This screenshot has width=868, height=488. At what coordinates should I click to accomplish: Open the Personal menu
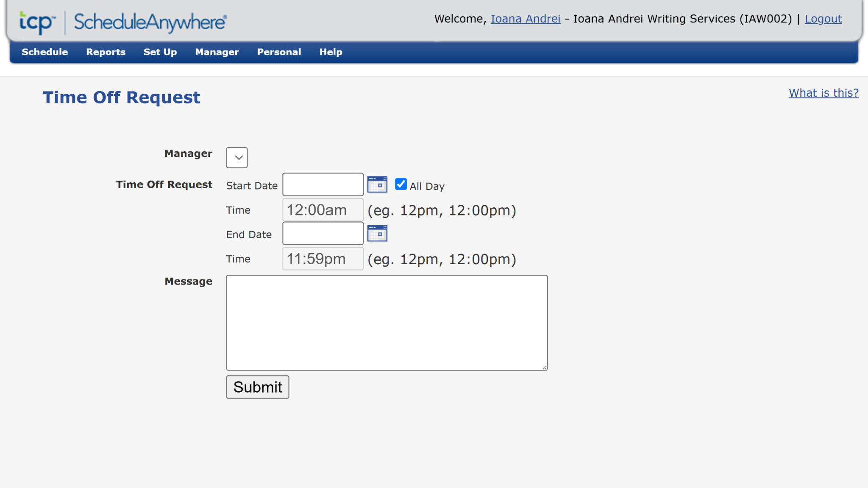(x=279, y=52)
